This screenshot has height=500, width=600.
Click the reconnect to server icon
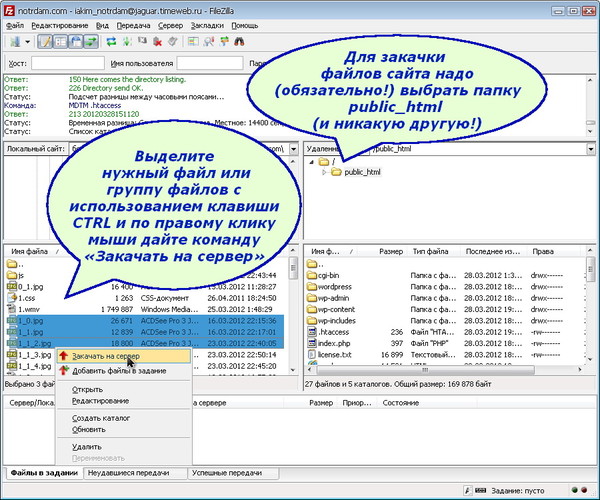(x=173, y=41)
